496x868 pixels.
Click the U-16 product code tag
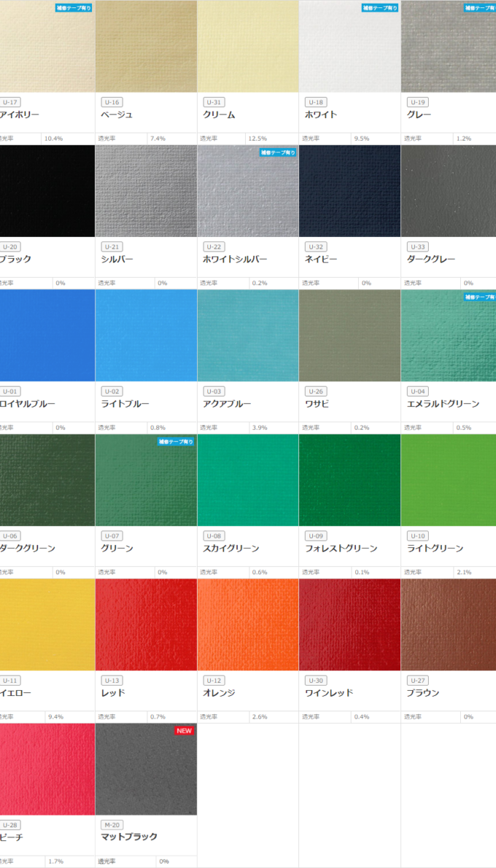pyautogui.click(x=112, y=102)
